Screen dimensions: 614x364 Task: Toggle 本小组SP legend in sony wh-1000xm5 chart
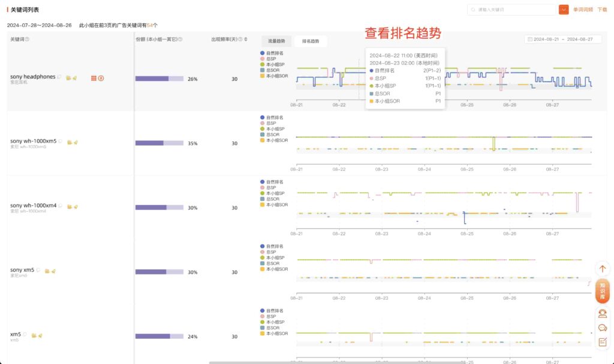pyautogui.click(x=276, y=129)
